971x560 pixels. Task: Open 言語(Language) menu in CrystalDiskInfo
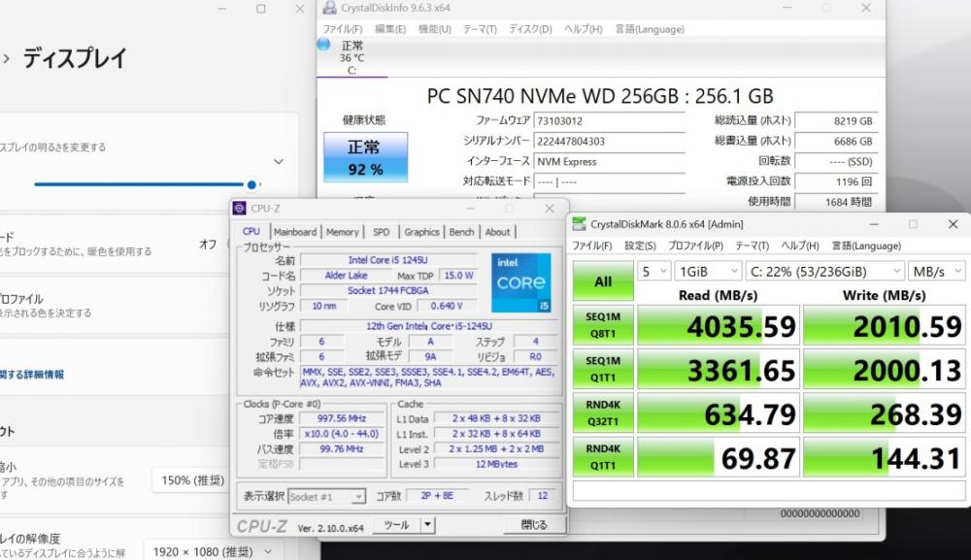click(650, 29)
